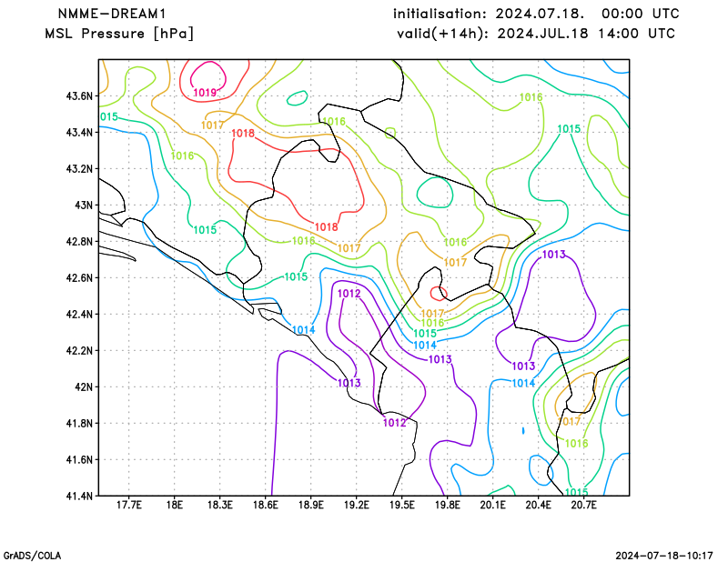Click the valid(+14h) 14:00 UTC text
This screenshot has width=728, height=562.
(x=536, y=34)
